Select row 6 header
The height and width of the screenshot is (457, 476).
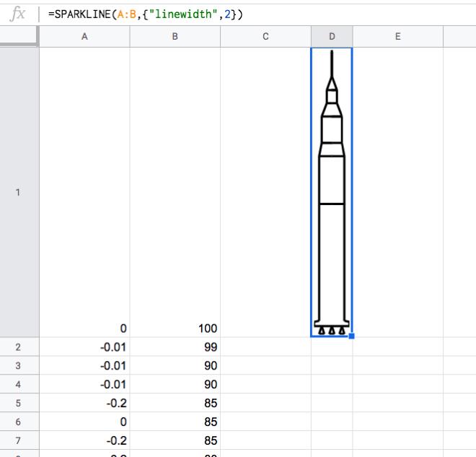[x=19, y=422]
